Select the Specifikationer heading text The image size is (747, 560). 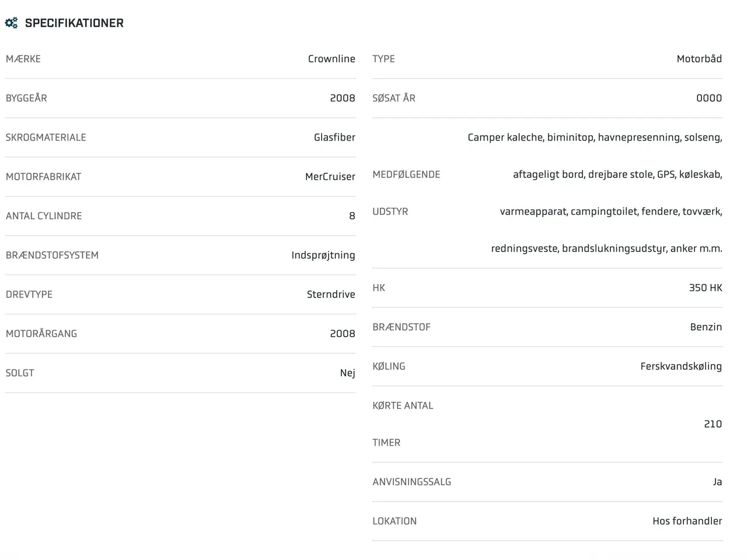(74, 23)
